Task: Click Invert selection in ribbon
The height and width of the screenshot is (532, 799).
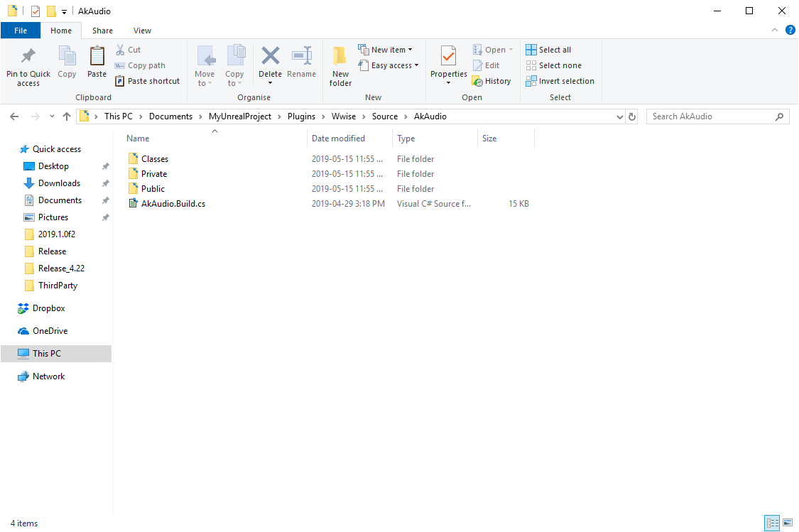Action: click(x=560, y=81)
